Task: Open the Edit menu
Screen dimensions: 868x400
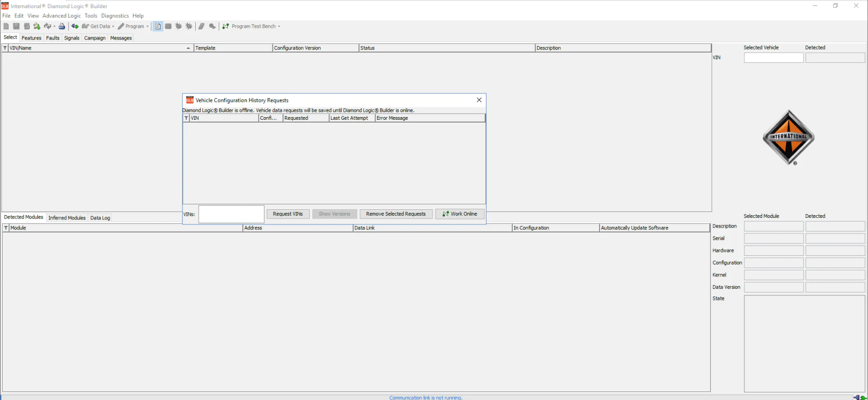Action: [x=19, y=16]
